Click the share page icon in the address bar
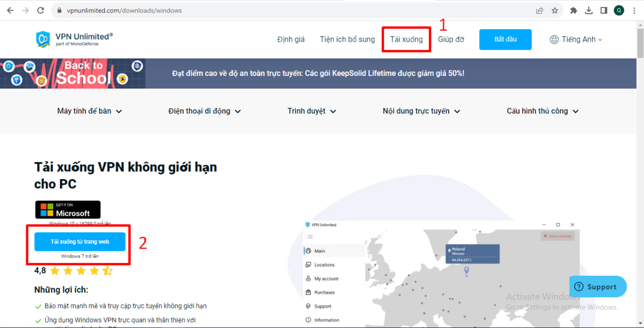644x328 pixels. point(540,10)
